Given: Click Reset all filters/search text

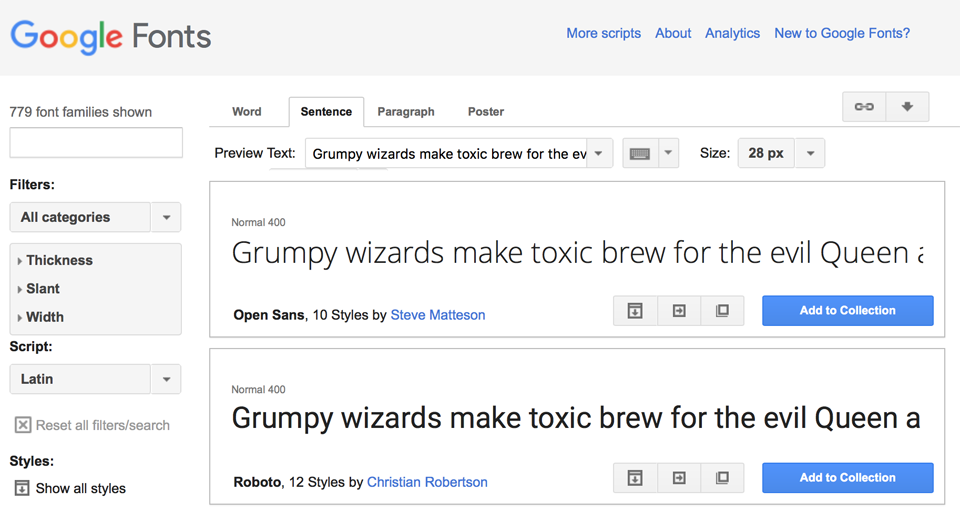Looking at the screenshot, I should pyautogui.click(x=103, y=425).
